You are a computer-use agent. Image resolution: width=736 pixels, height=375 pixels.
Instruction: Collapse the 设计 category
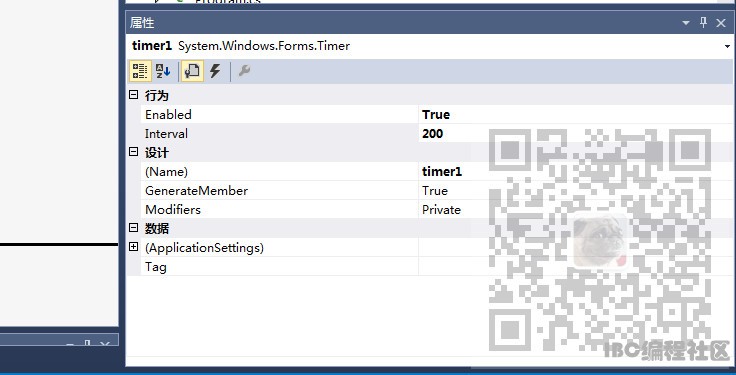coord(134,152)
